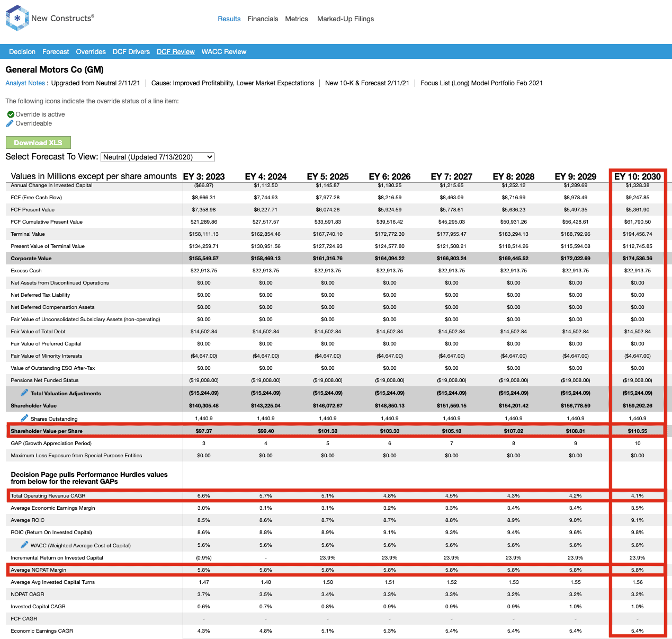Click the Shares Outstanding row label
The height and width of the screenshot is (639, 672).
54,419
